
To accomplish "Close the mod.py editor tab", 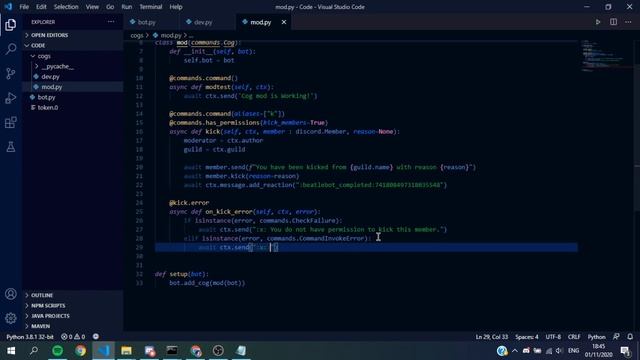I will click(284, 22).
